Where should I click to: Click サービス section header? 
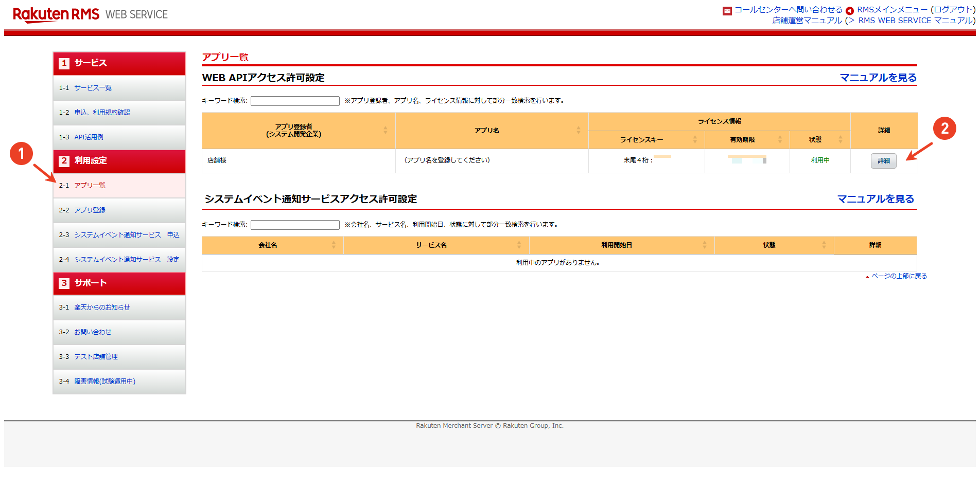[x=119, y=63]
